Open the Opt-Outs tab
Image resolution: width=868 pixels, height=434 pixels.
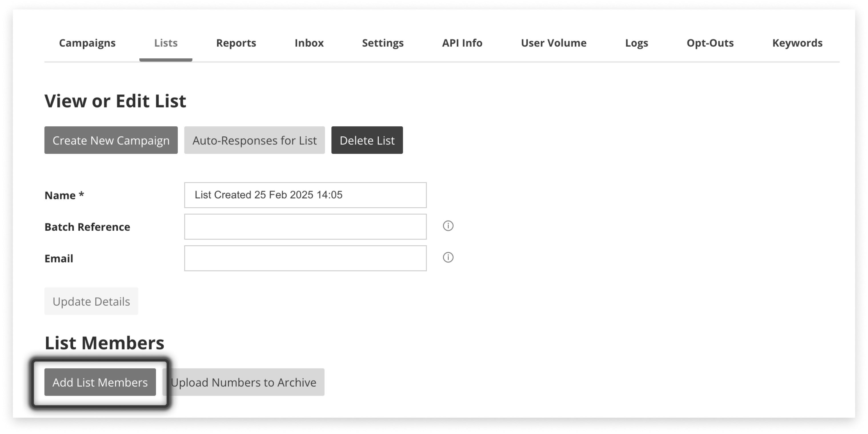pos(710,43)
